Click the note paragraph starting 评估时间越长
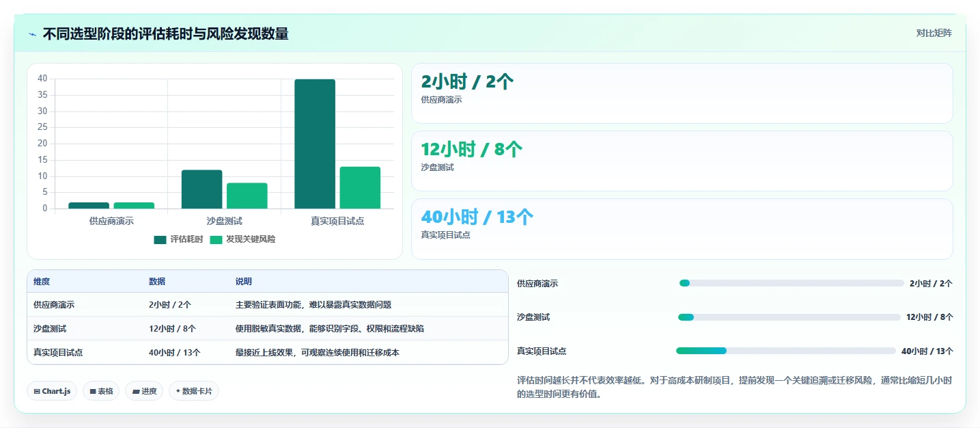Screen dimensions: 980x428 pyautogui.click(x=735, y=387)
